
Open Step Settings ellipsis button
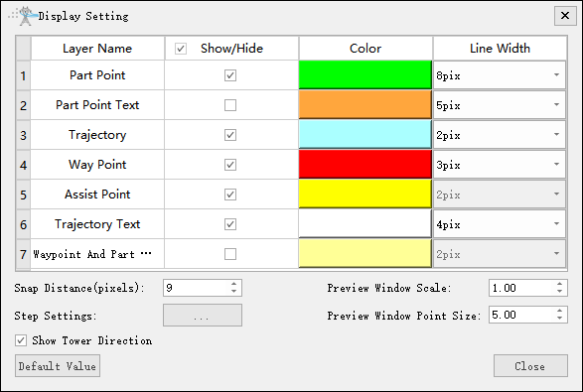pos(203,316)
